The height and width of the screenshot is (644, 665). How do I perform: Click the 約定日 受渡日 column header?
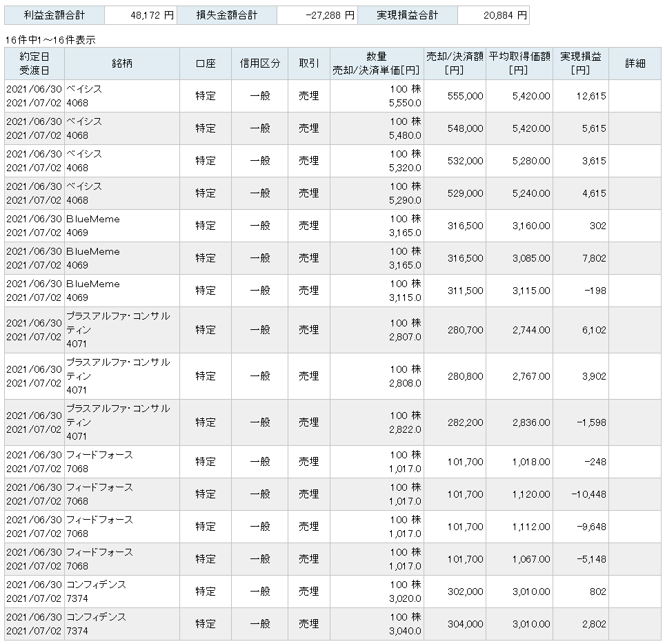click(34, 64)
